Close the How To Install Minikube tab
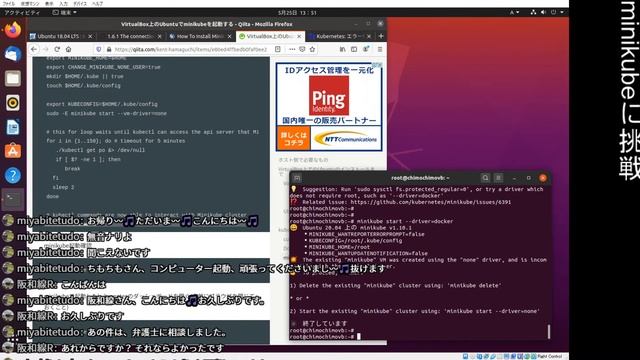This screenshot has width=640, height=360. [x=229, y=36]
